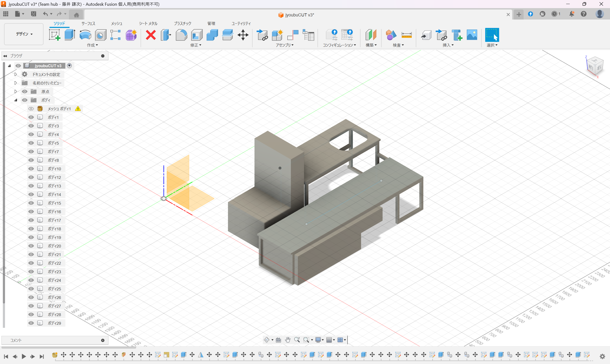Toggle visibility of the 原点 folder
The image size is (610, 364).
tap(25, 91)
